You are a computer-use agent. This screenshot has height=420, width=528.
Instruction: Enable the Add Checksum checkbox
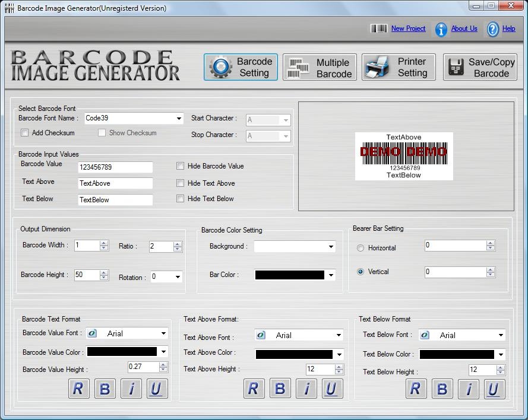(25, 133)
